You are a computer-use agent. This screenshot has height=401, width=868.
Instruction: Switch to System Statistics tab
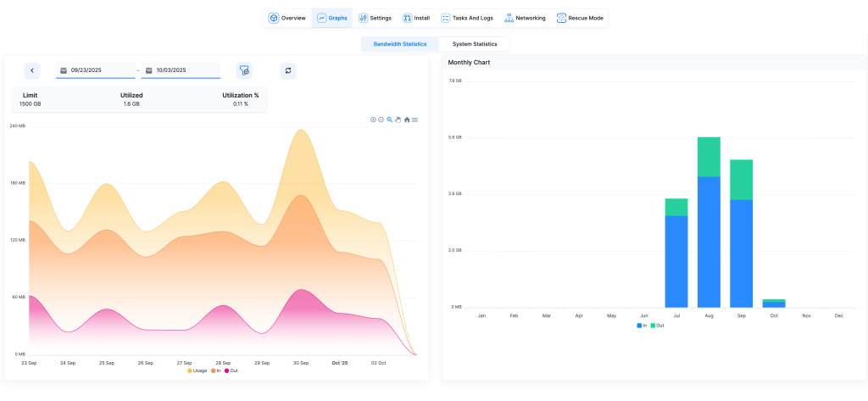coord(474,44)
